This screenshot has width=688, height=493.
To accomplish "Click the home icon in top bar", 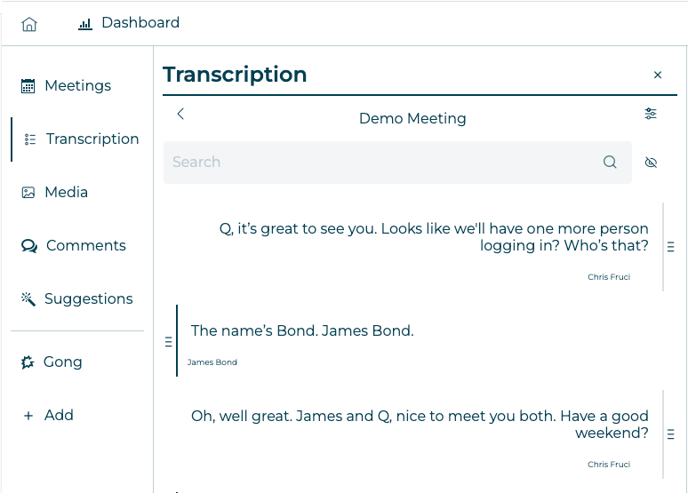I will 30,24.
